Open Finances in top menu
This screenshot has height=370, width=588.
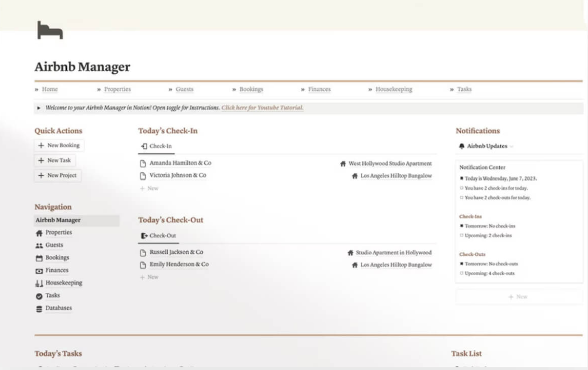(x=320, y=89)
